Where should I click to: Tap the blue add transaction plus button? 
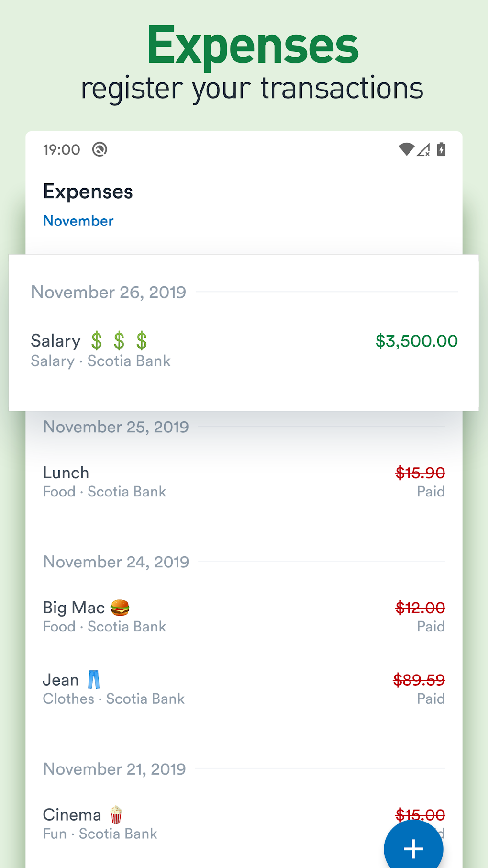[x=413, y=848]
